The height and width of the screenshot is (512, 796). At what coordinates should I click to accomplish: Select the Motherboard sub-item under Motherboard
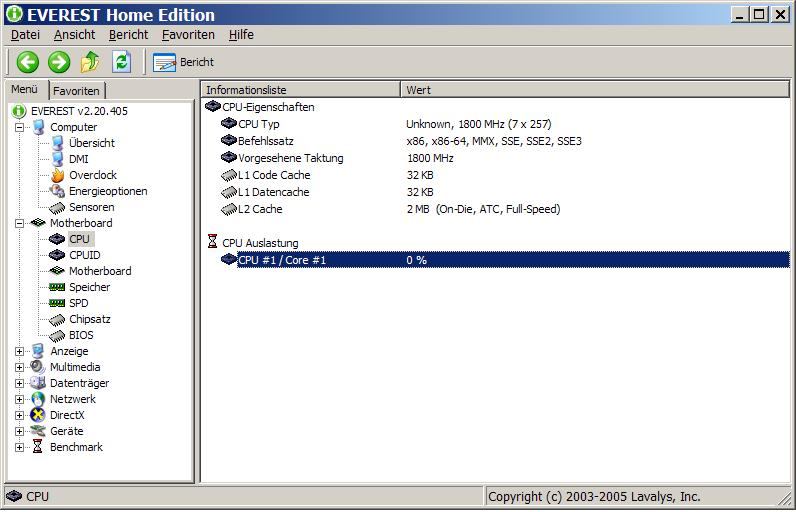[100, 271]
